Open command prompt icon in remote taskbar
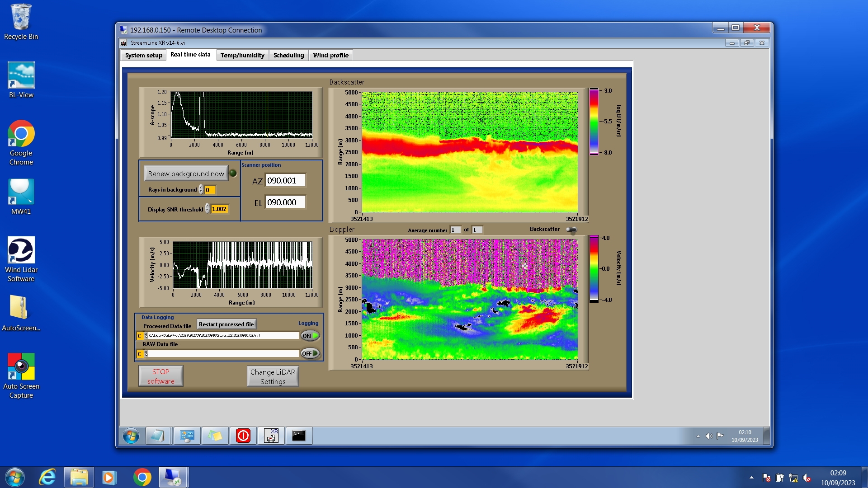Image resolution: width=868 pixels, height=488 pixels. click(x=298, y=436)
